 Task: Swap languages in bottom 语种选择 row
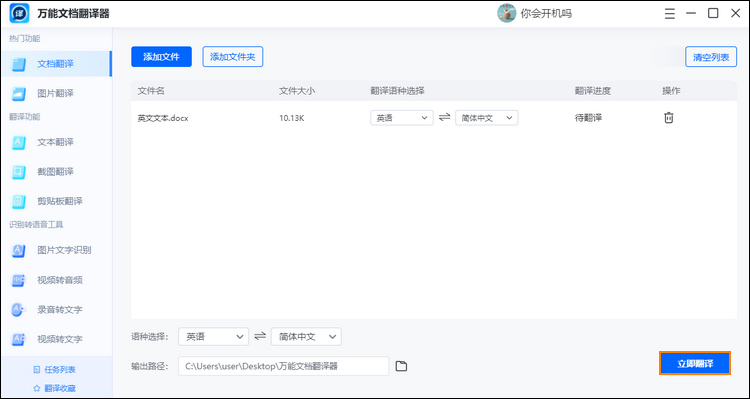260,336
